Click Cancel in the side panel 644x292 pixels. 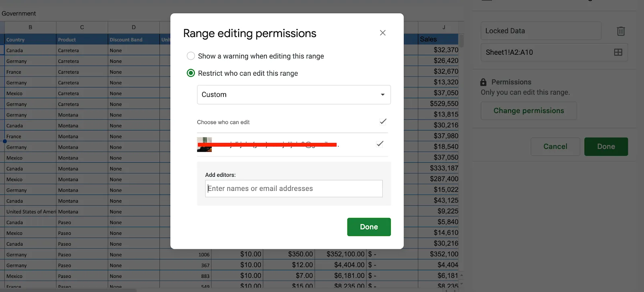pos(555,147)
